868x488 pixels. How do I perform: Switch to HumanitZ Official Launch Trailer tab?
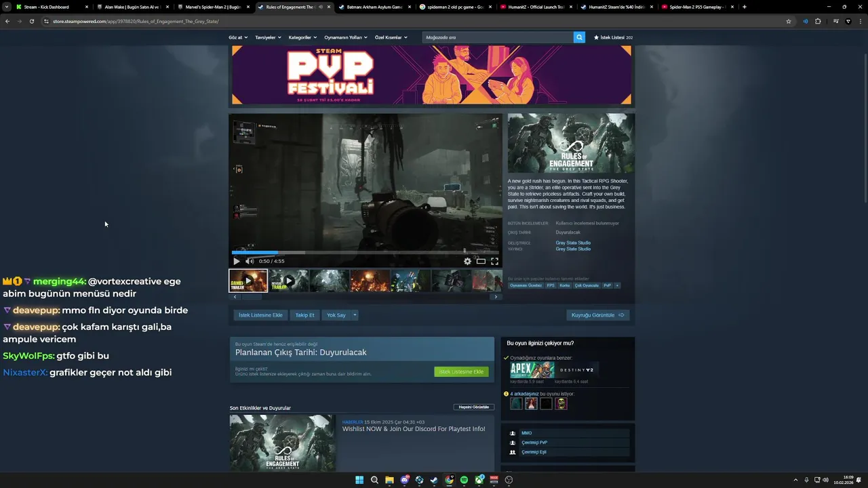click(536, 7)
